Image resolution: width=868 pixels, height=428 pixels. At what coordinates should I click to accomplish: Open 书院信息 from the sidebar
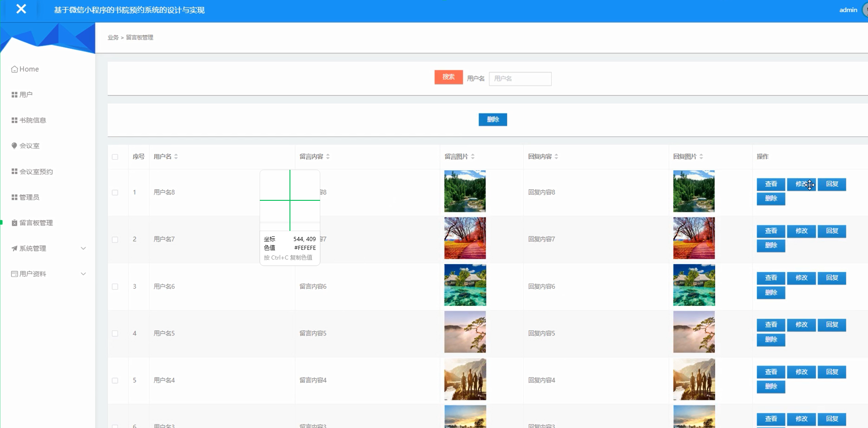click(x=32, y=120)
